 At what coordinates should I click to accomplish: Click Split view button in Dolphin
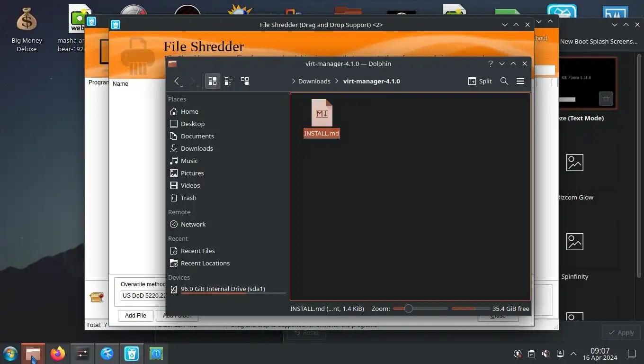click(480, 81)
